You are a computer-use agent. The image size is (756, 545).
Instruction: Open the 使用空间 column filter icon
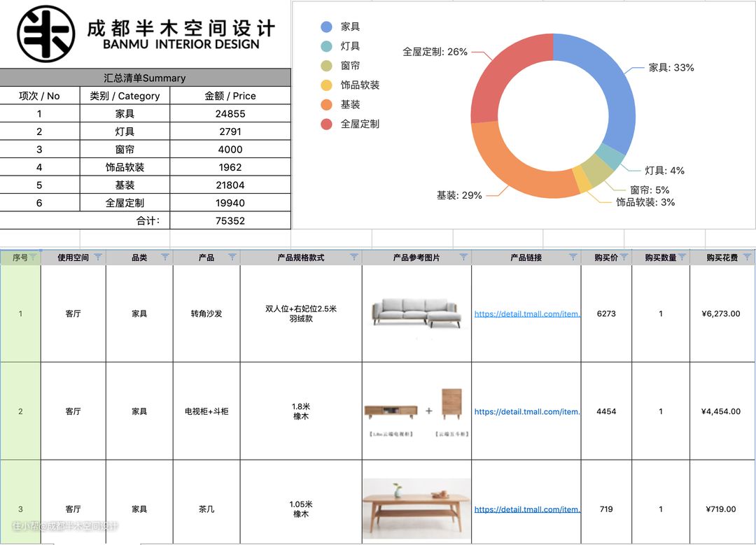pos(98,257)
